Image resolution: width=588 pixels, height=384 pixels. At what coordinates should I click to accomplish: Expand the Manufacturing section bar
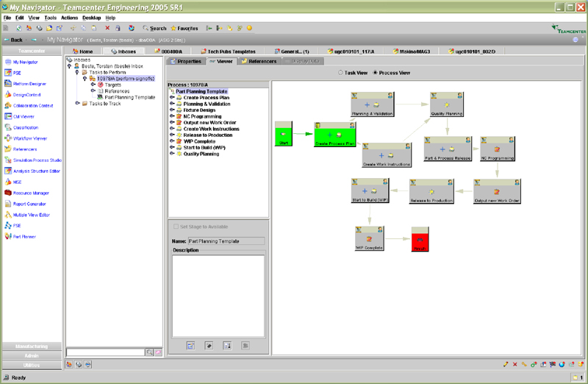coord(32,346)
